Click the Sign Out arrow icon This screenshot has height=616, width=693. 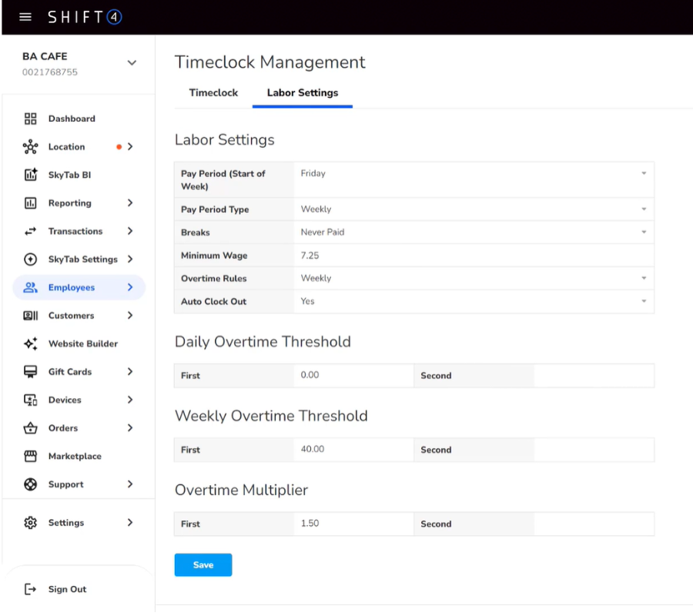tap(31, 589)
